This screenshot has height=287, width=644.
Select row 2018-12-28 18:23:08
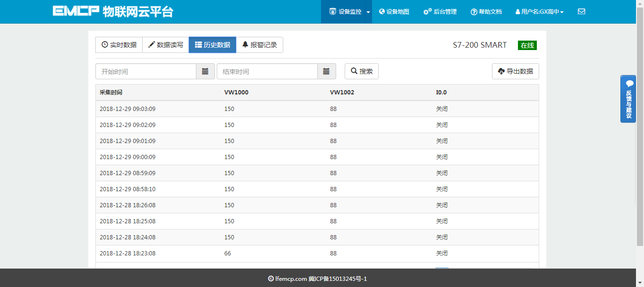[x=317, y=253]
